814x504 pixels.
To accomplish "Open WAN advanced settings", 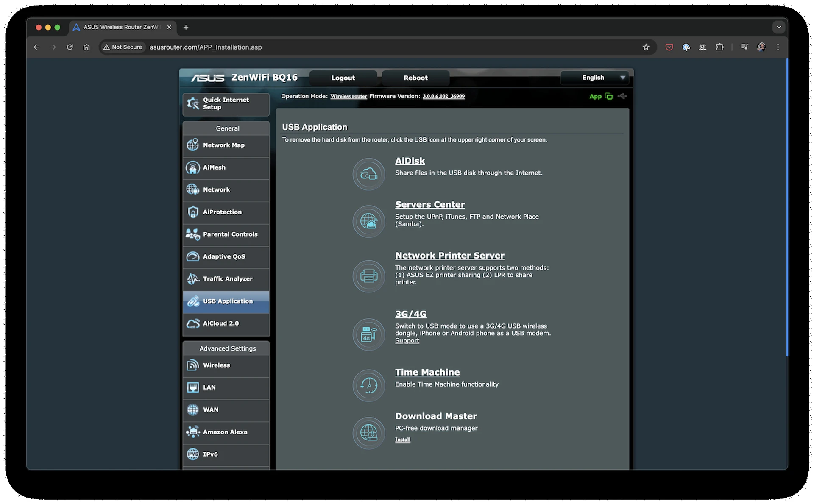I will pyautogui.click(x=226, y=410).
